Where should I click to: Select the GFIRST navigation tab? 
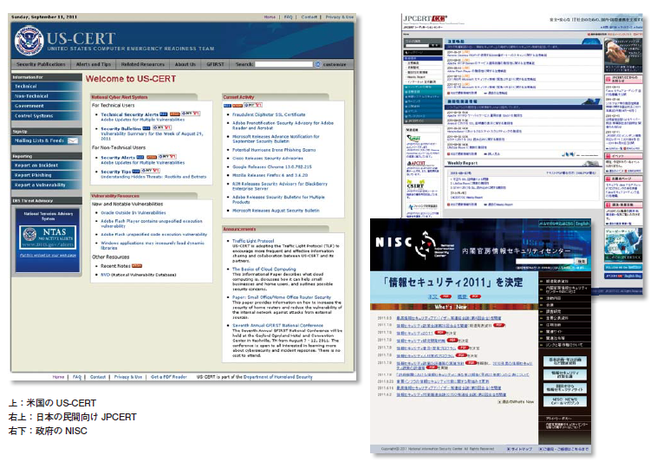[217, 62]
